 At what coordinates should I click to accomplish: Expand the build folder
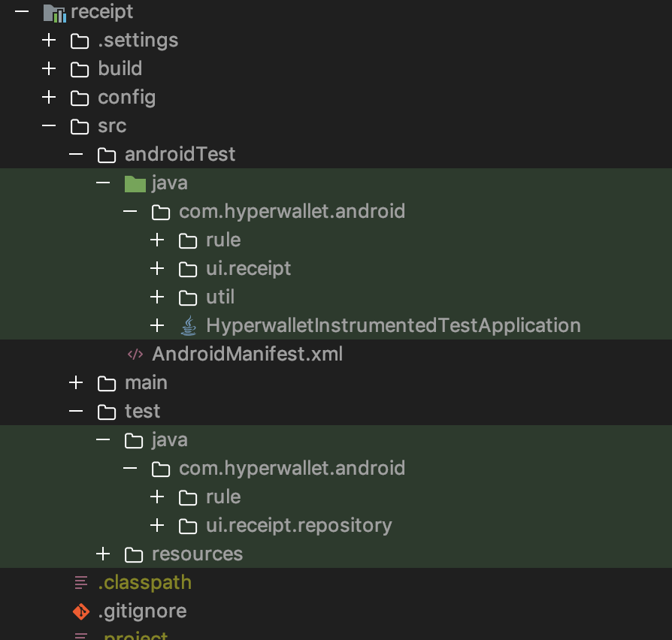coord(48,68)
